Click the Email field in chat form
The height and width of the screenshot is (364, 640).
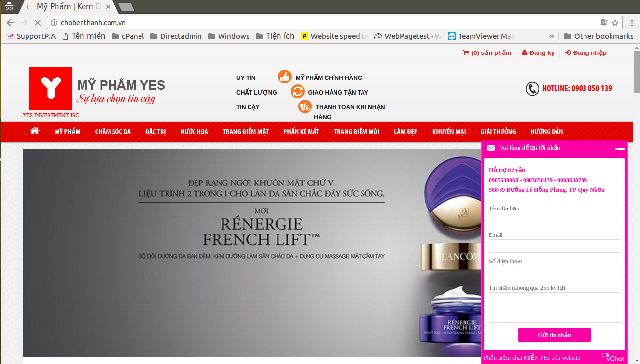(x=555, y=246)
